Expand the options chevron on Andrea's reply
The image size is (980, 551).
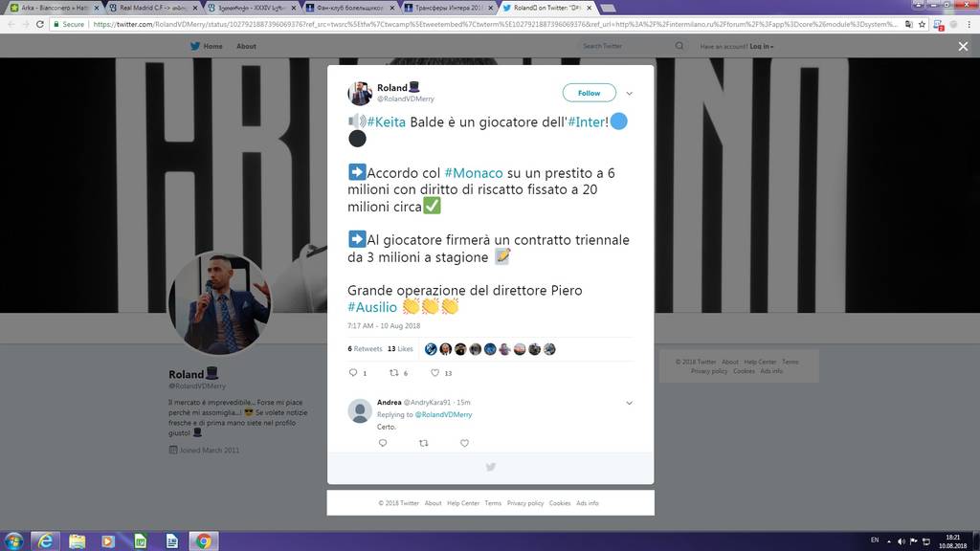point(629,403)
